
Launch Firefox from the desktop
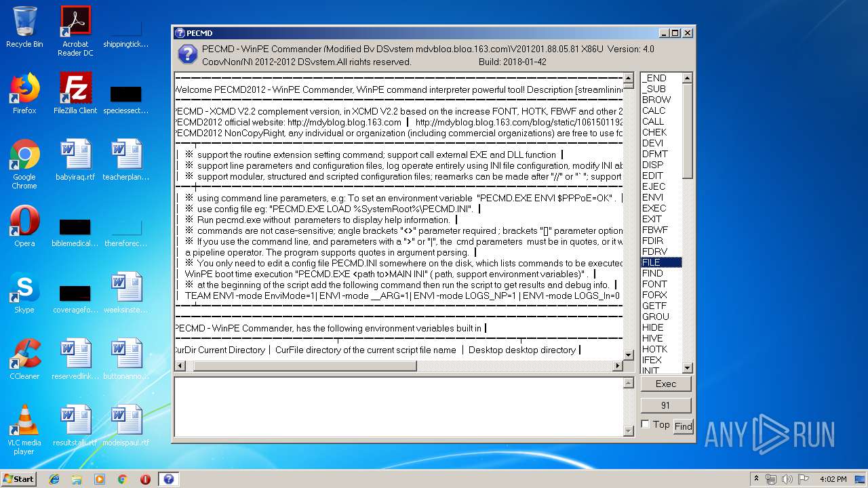[24, 94]
